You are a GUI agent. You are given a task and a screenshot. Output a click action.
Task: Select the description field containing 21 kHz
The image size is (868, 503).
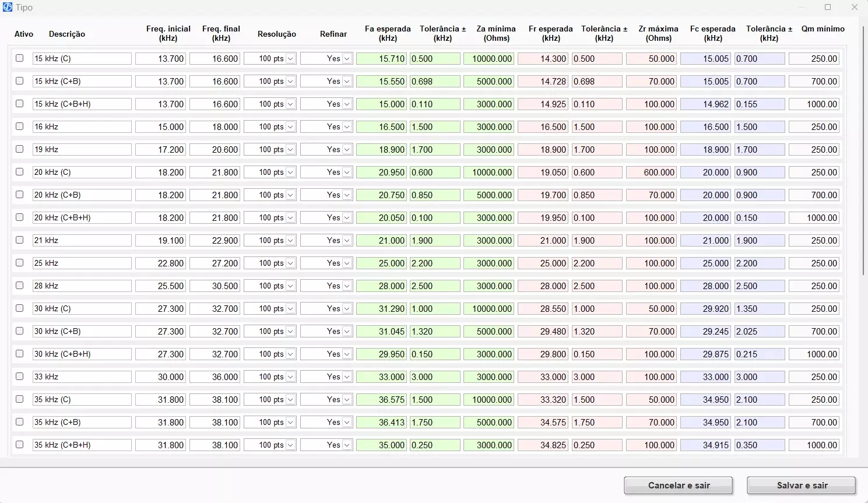tap(82, 241)
